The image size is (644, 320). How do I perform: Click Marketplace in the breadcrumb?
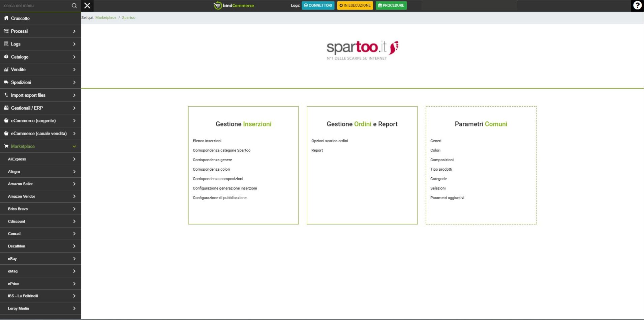click(105, 18)
